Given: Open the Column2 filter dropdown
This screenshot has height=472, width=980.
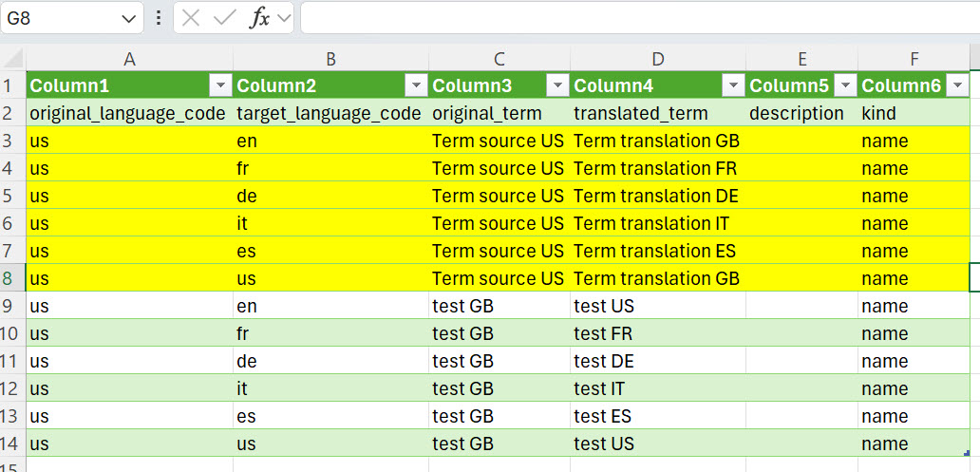Looking at the screenshot, I should coord(416,86).
